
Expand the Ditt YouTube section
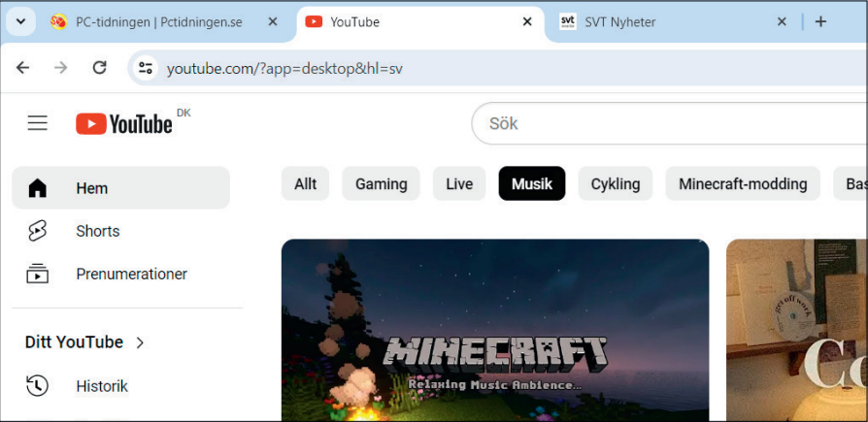(x=84, y=342)
